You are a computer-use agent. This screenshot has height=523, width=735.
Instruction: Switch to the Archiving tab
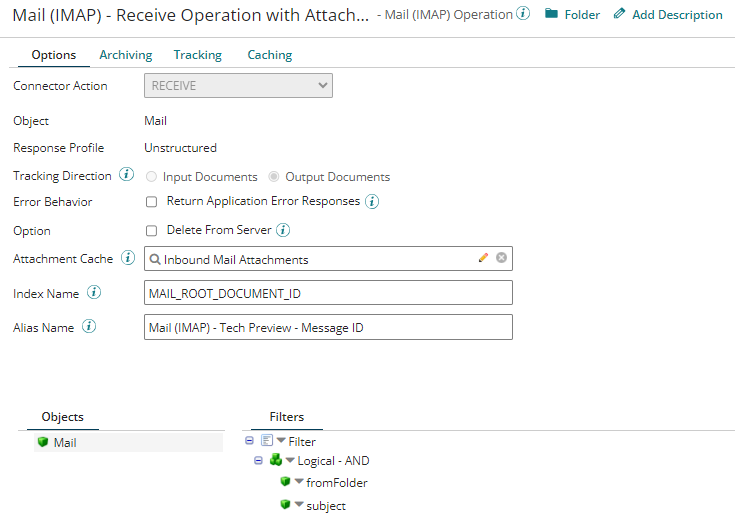(125, 55)
